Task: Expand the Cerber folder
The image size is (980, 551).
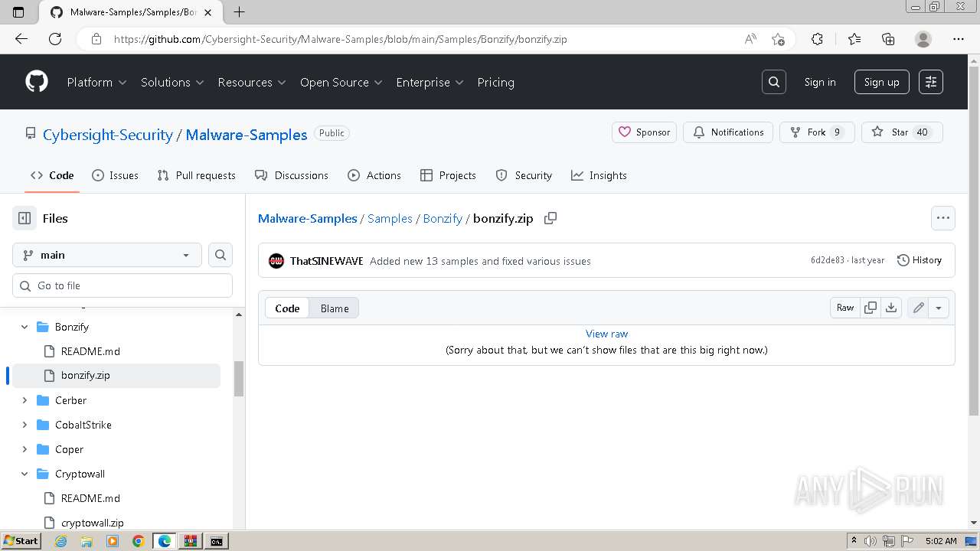Action: pyautogui.click(x=24, y=400)
